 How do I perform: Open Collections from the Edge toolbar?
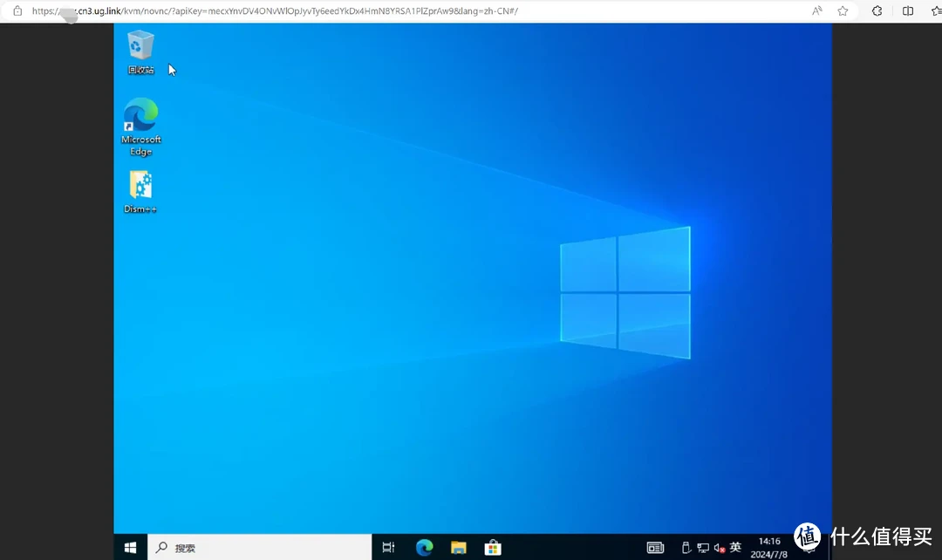coord(935,11)
